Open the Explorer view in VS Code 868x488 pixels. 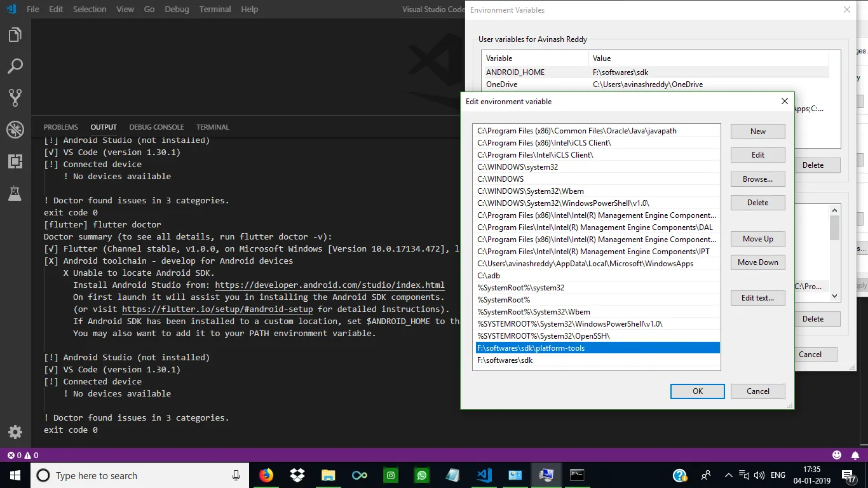tap(15, 35)
